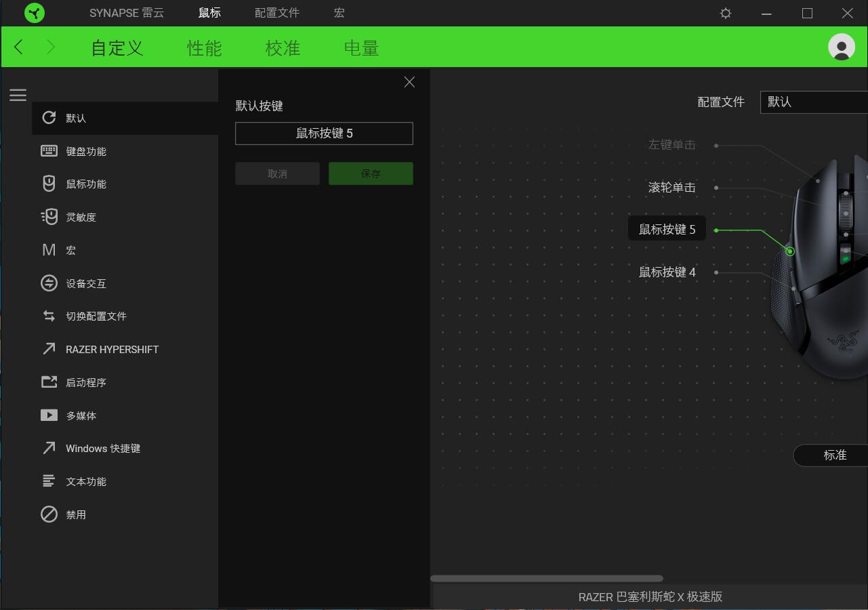Open the SYNAPSE 雷云 tab
The image size is (868, 610).
coord(127,13)
